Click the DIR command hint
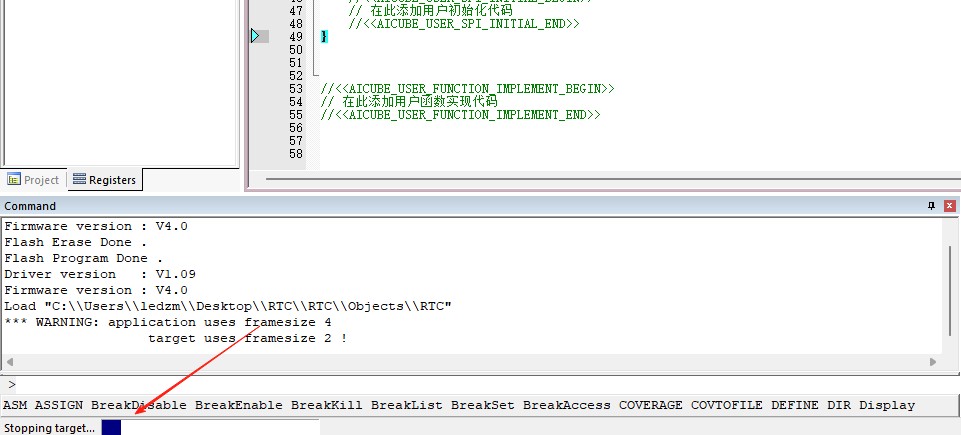Viewport: 961px width, 435px height. [x=839, y=405]
